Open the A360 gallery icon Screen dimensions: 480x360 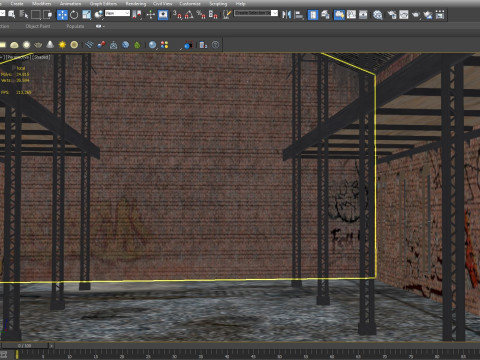click(440, 15)
